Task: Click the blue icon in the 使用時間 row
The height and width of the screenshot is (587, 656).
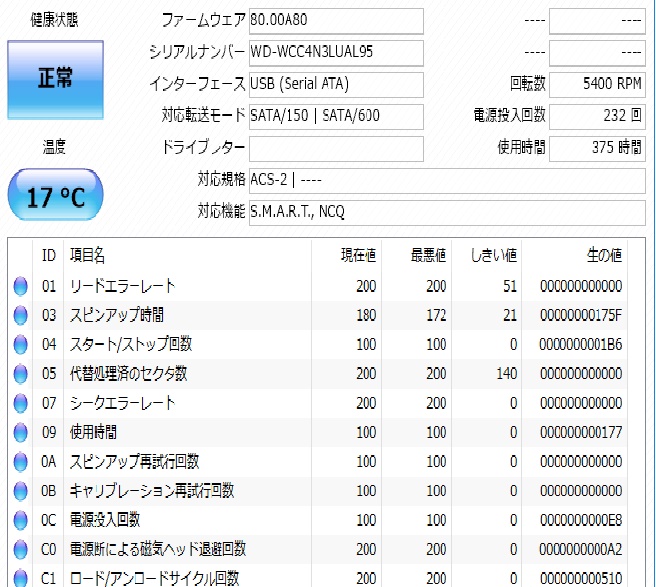Action: [21, 433]
